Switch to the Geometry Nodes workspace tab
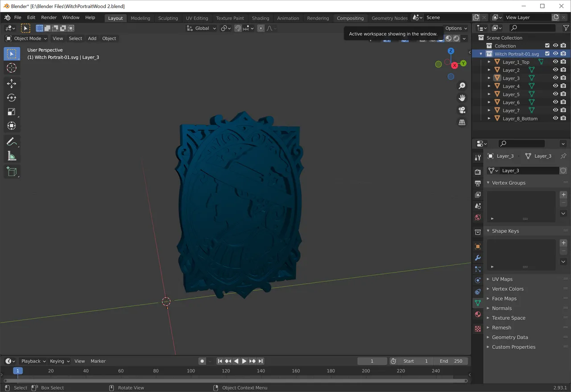Screen dimensions: 571x392 [389, 18]
